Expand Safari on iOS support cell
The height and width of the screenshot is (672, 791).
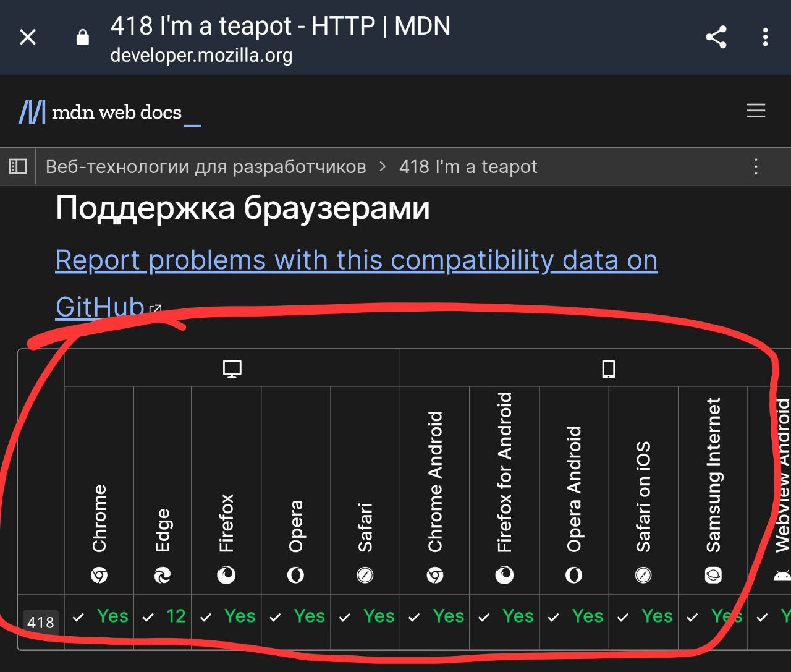(x=643, y=621)
